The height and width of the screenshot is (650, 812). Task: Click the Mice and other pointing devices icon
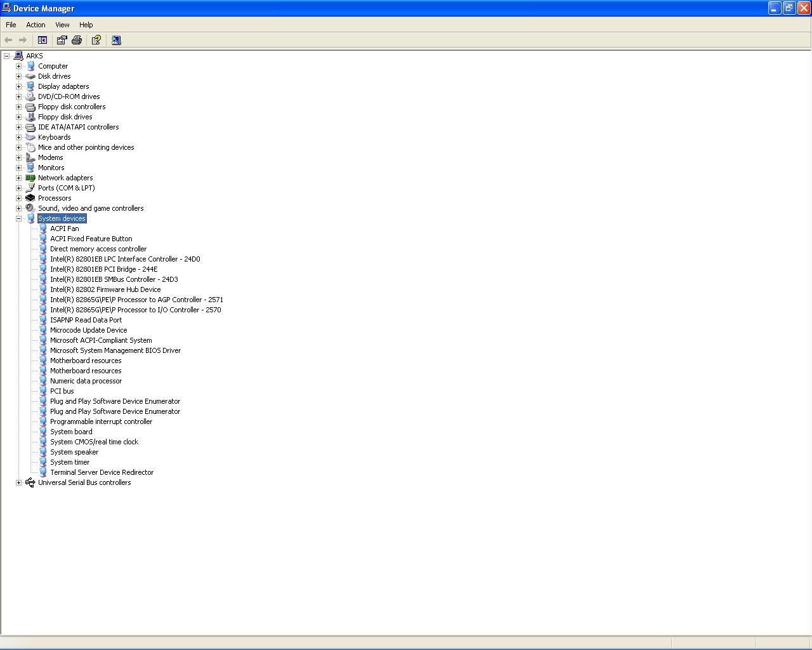coord(30,147)
